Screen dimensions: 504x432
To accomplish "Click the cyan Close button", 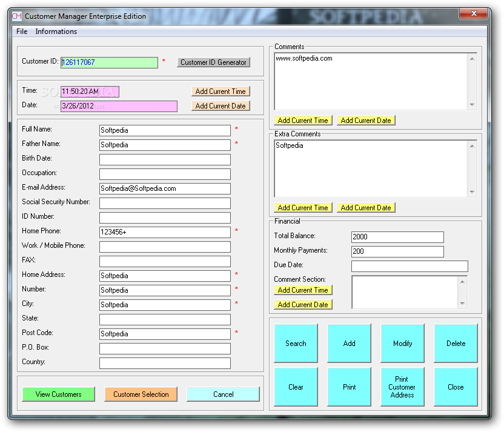I will 456,387.
